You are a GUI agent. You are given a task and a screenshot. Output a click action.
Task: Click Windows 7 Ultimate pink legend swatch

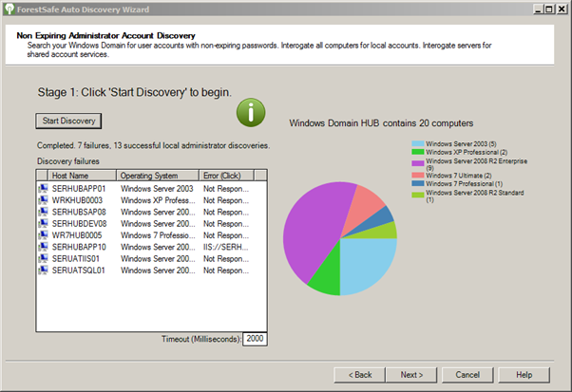click(x=418, y=176)
